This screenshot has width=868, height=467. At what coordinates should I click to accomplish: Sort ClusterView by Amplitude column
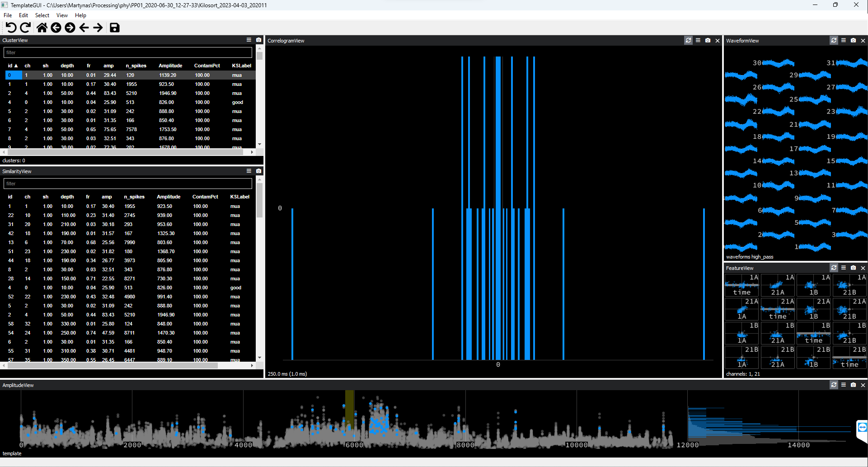coord(170,66)
